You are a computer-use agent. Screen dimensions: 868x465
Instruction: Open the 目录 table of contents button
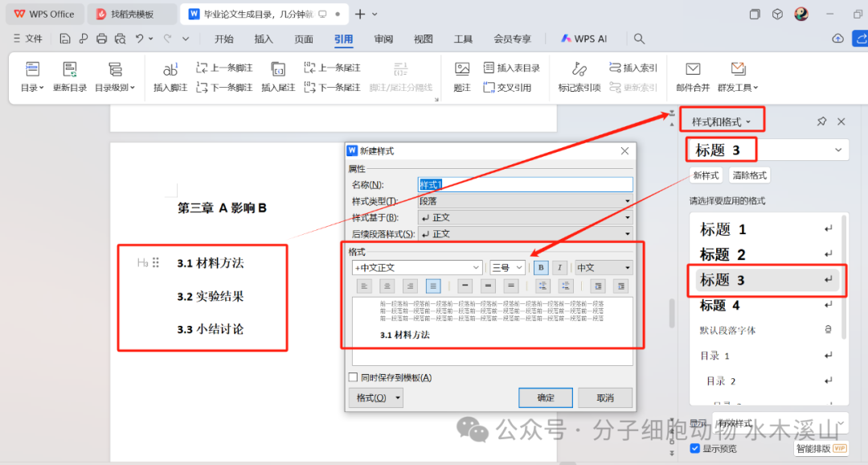click(32, 76)
